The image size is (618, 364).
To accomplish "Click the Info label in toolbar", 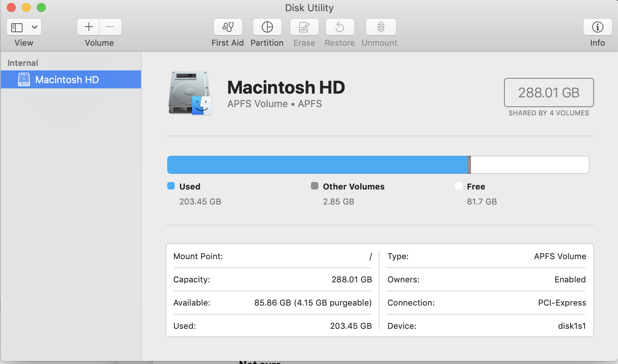I will coord(597,43).
